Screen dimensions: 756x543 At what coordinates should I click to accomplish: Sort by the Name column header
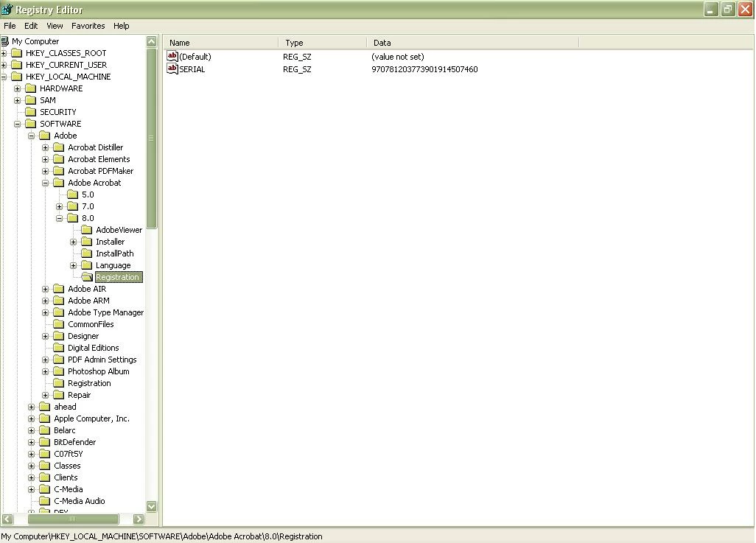[x=221, y=43]
